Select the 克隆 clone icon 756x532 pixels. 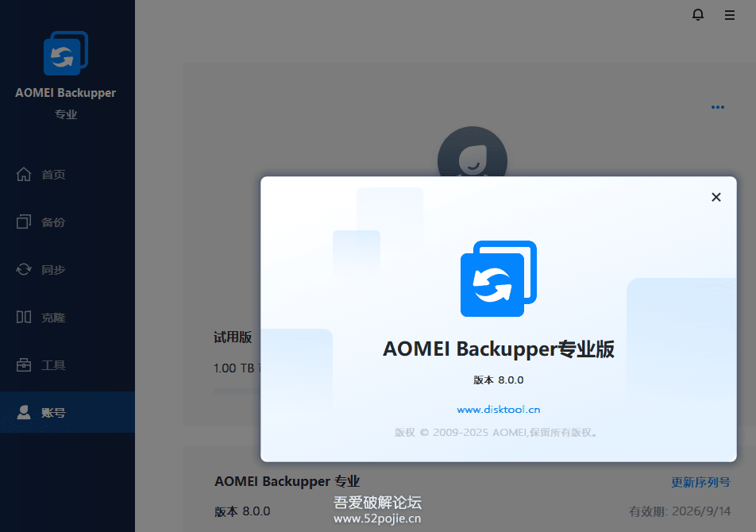click(x=24, y=317)
